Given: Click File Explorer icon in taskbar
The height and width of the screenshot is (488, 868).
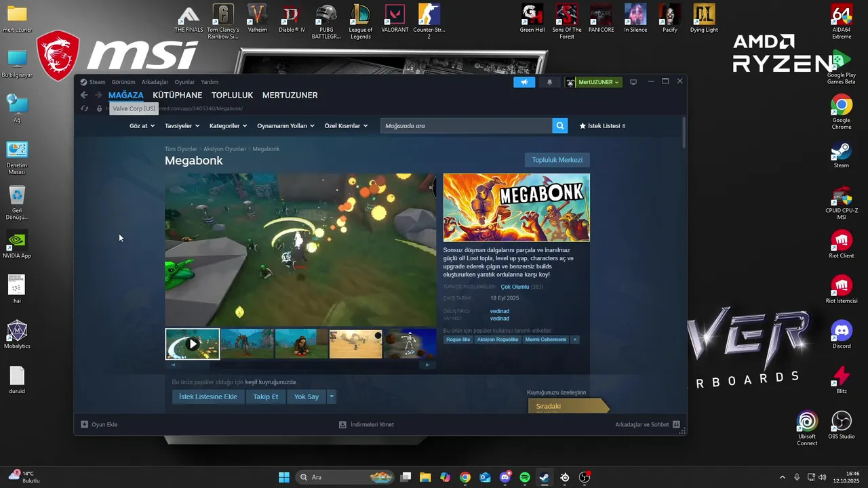Looking at the screenshot, I should pos(425,477).
